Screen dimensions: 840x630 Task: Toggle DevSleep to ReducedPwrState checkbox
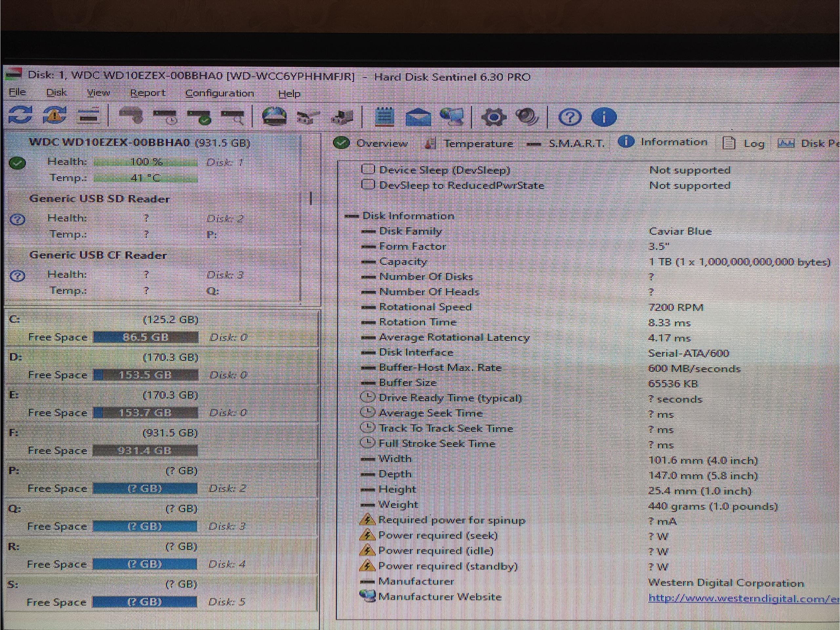point(368,185)
